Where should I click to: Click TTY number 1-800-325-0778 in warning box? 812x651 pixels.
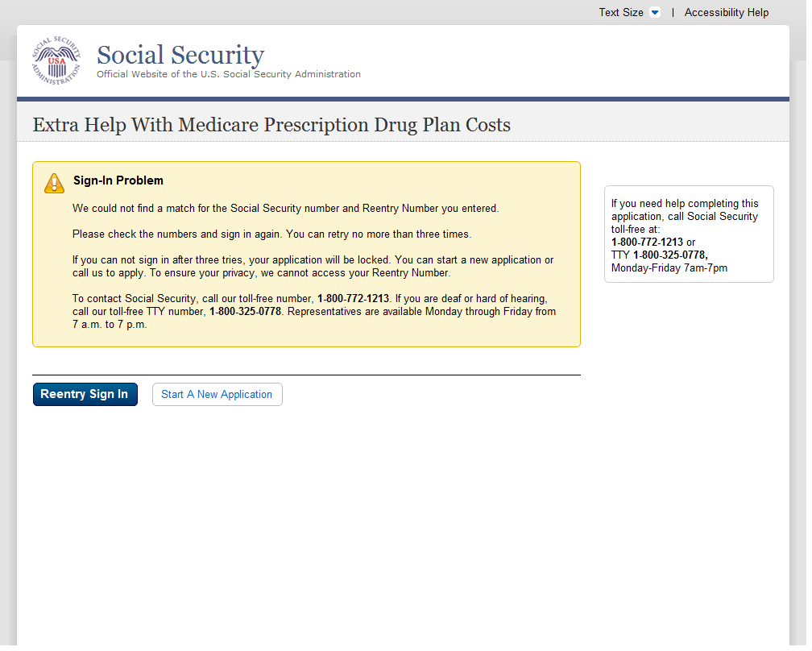[x=245, y=312]
